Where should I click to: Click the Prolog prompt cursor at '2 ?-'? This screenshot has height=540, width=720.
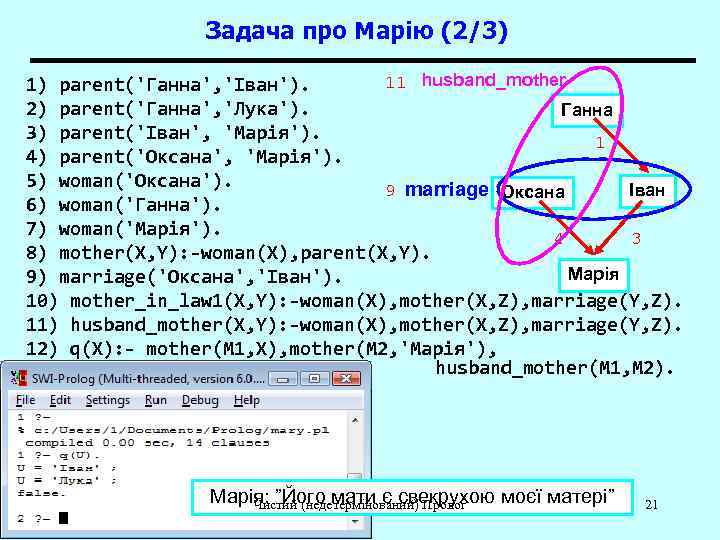point(63,518)
